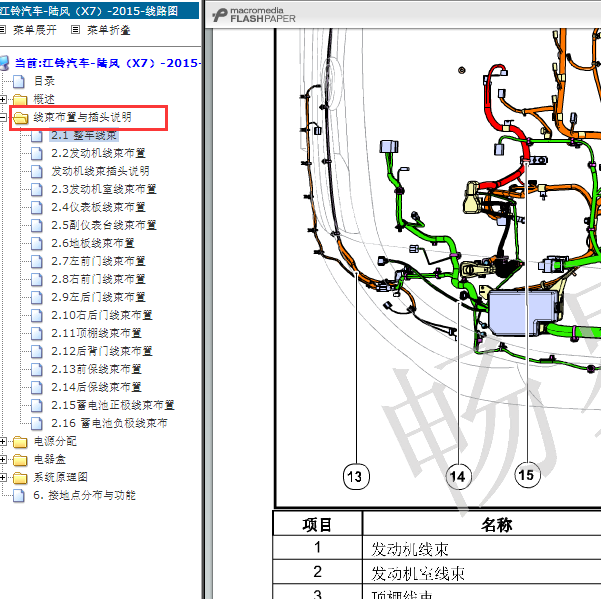
Task: Click the 系统原理图 folder icon
Action: tap(20, 478)
